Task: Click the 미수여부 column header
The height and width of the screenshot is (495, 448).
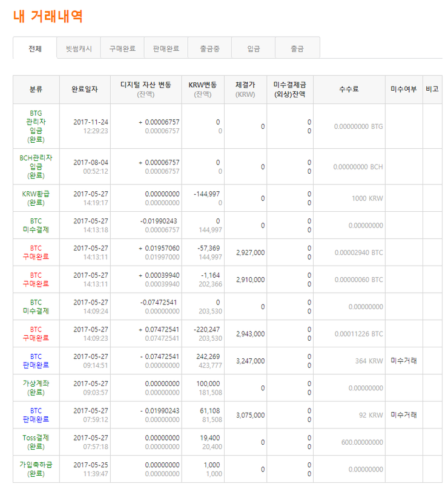Action: tap(404, 90)
